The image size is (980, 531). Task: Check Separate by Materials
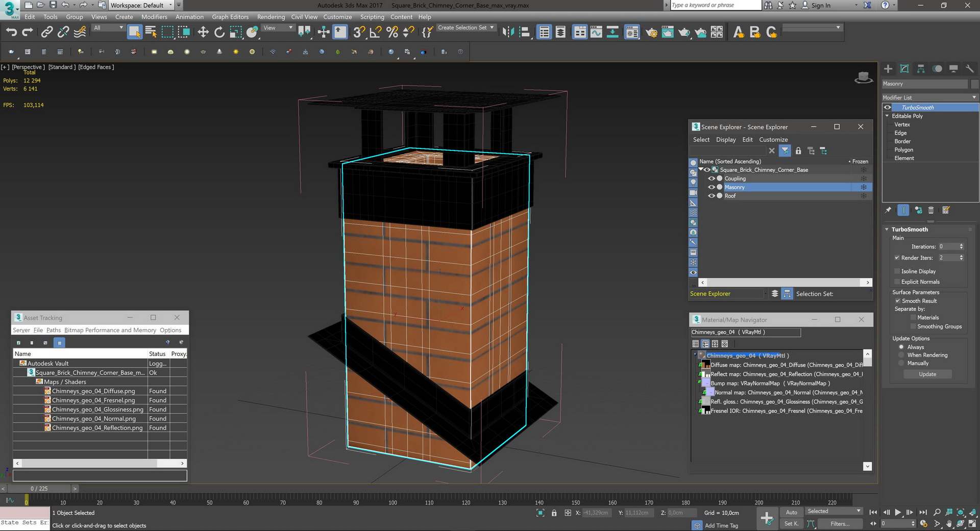coord(913,317)
